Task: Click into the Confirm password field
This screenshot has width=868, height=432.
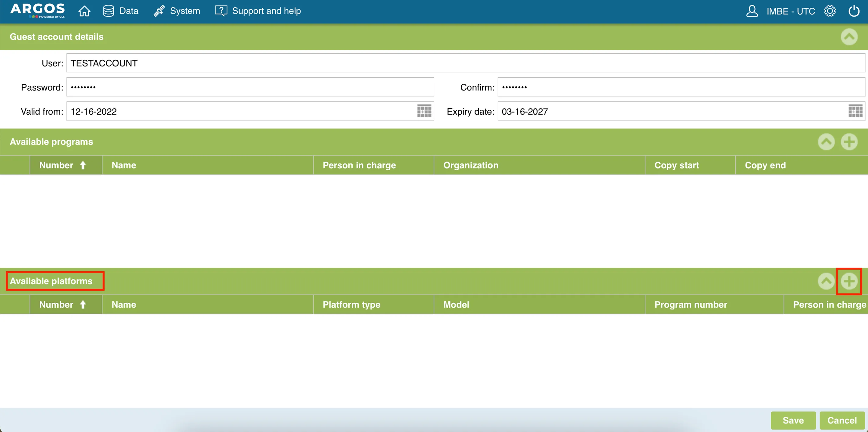Action: coord(681,87)
